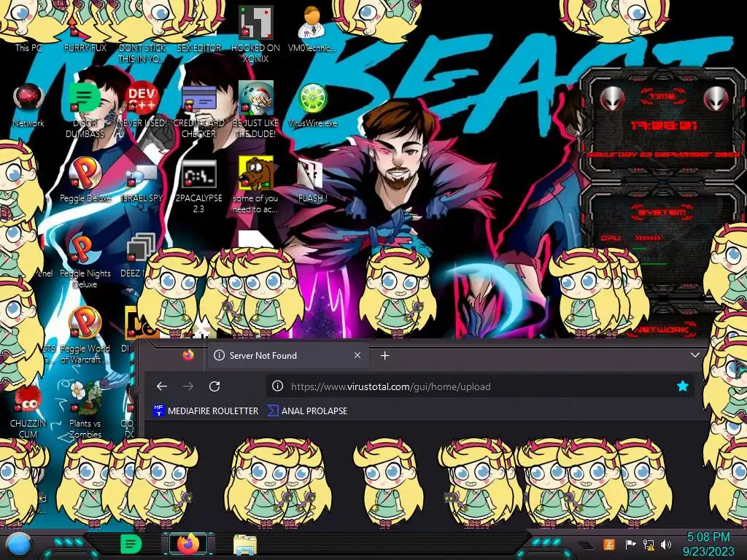The image size is (747, 560).
Task: Launch VirusWire.exe lime icon
Action: point(312,106)
